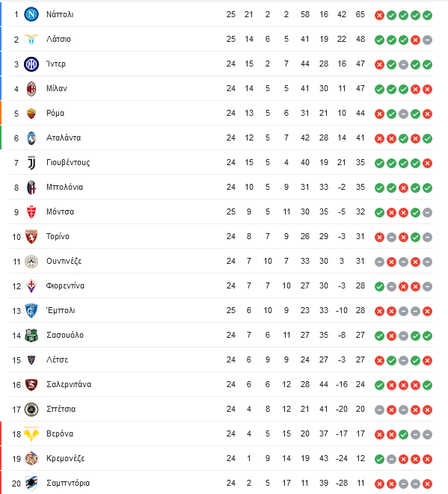Click Cremonese's first green win form icon
The height and width of the screenshot is (494, 448).
click(x=379, y=460)
